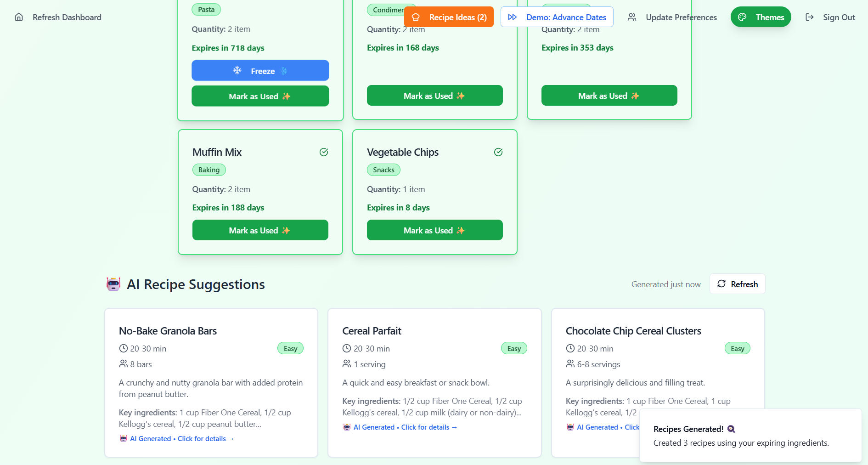Click the chef hat Recipe Ideas icon
Image resolution: width=868 pixels, height=465 pixels.
pyautogui.click(x=416, y=17)
